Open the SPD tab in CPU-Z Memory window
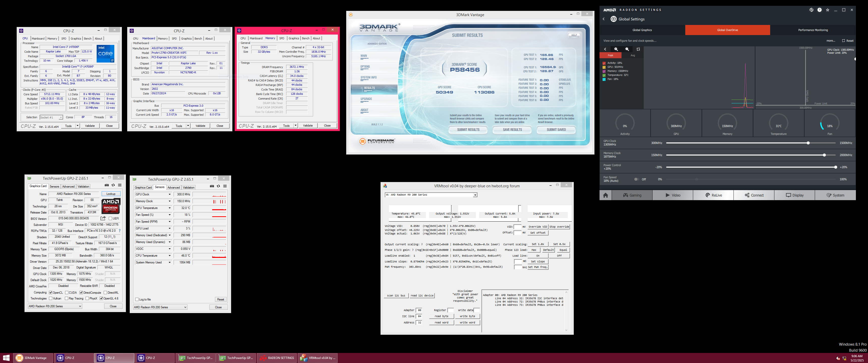The height and width of the screenshot is (363, 868). [x=282, y=38]
